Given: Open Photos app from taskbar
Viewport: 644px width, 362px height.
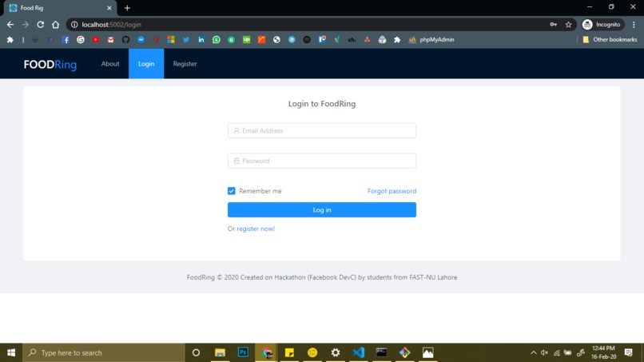Looking at the screenshot, I should point(428,352).
